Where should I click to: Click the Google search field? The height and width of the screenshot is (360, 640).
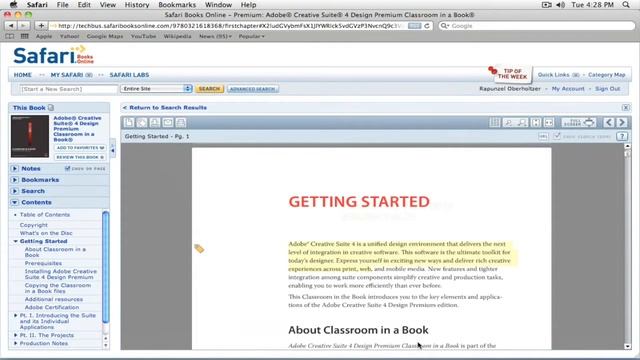tap(536, 26)
